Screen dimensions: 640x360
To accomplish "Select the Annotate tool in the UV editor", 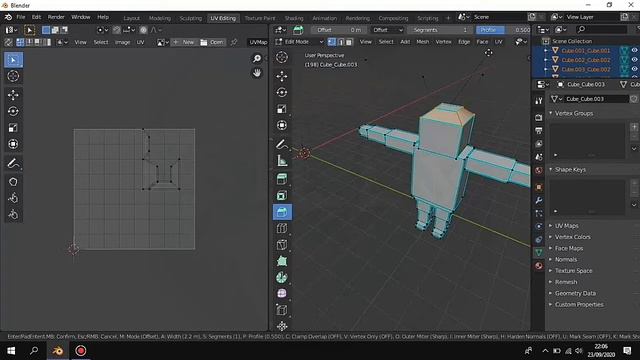I will click(x=13, y=163).
